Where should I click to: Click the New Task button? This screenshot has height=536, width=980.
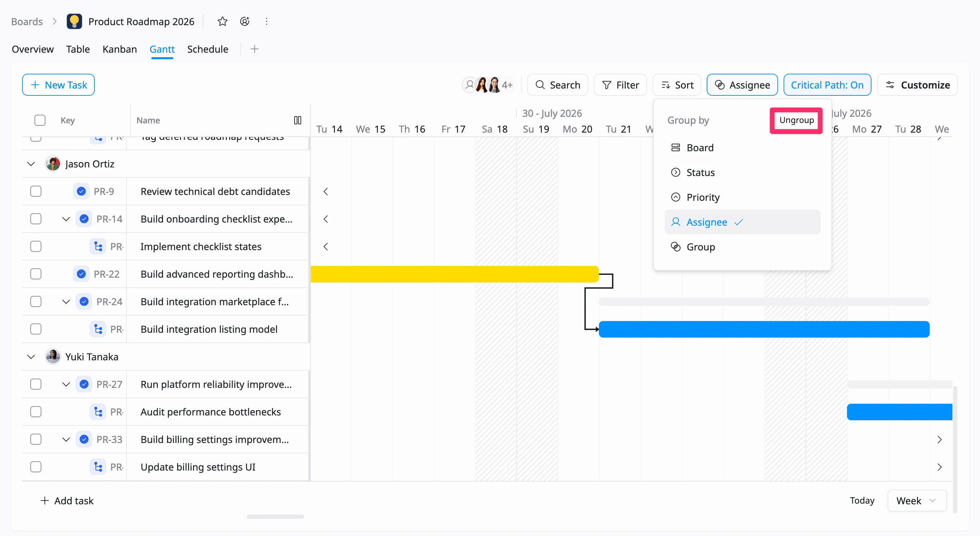[58, 85]
